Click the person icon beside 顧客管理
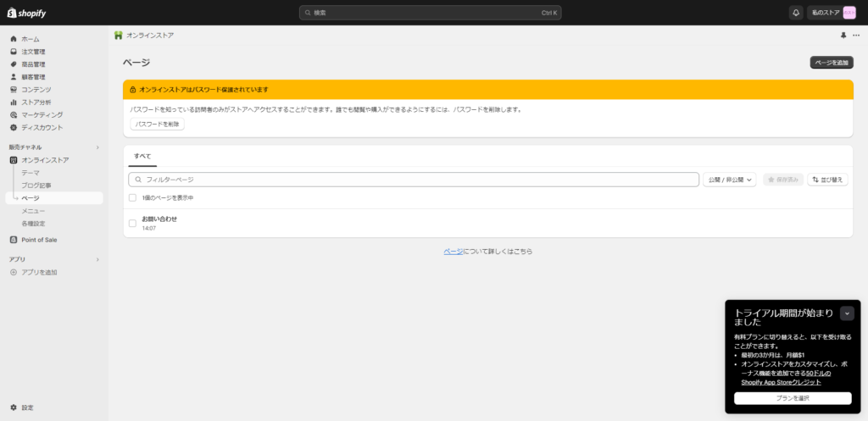The width and height of the screenshot is (868, 421). [x=14, y=77]
